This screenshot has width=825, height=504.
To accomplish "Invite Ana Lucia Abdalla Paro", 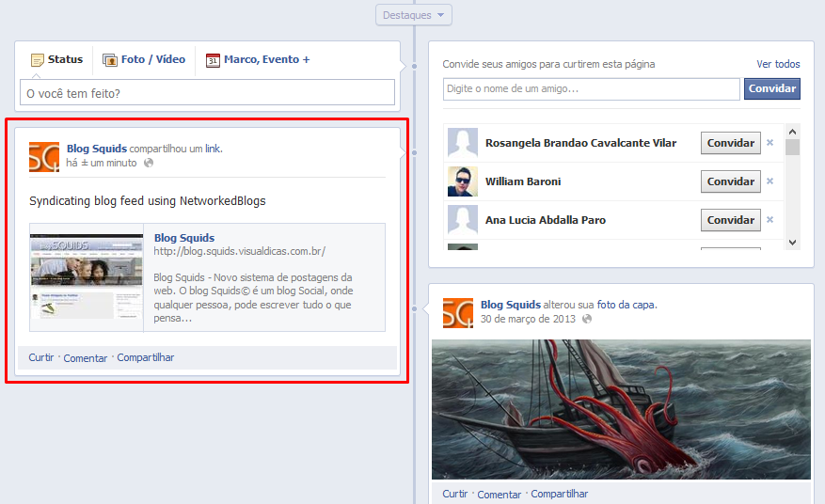I will pyautogui.click(x=730, y=220).
